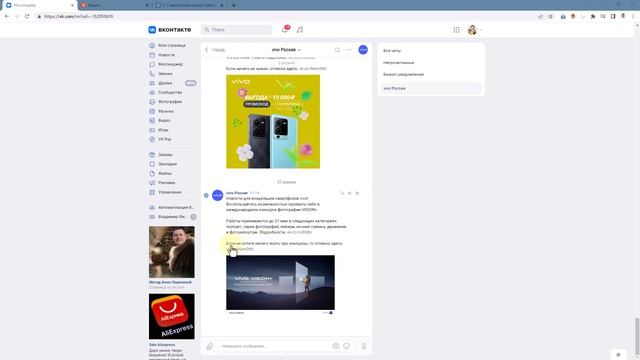Open the emoji picker in the message box
Viewport: 640px width, 360px height.
click(347, 346)
